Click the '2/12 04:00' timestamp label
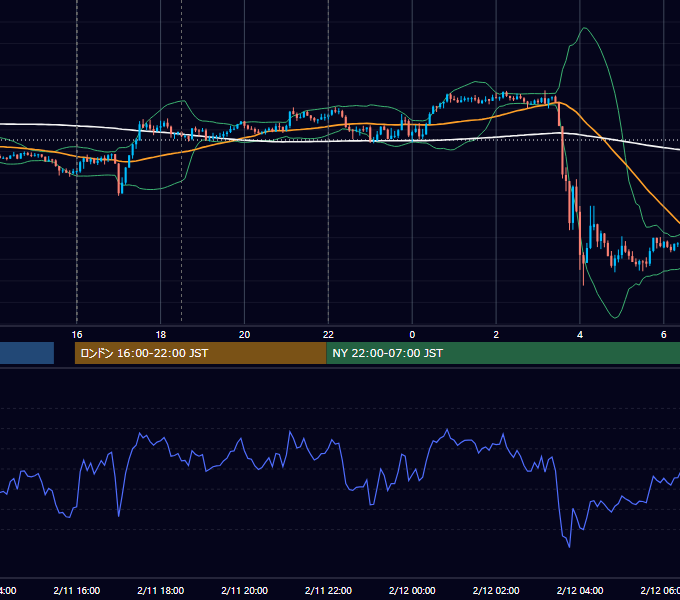The image size is (680, 600). (580, 590)
